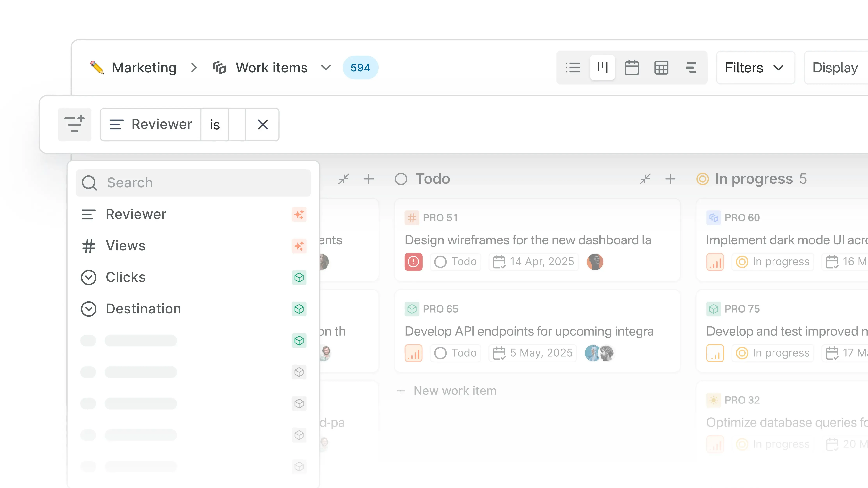Select Reviewer property from list
868x488 pixels.
tap(136, 214)
